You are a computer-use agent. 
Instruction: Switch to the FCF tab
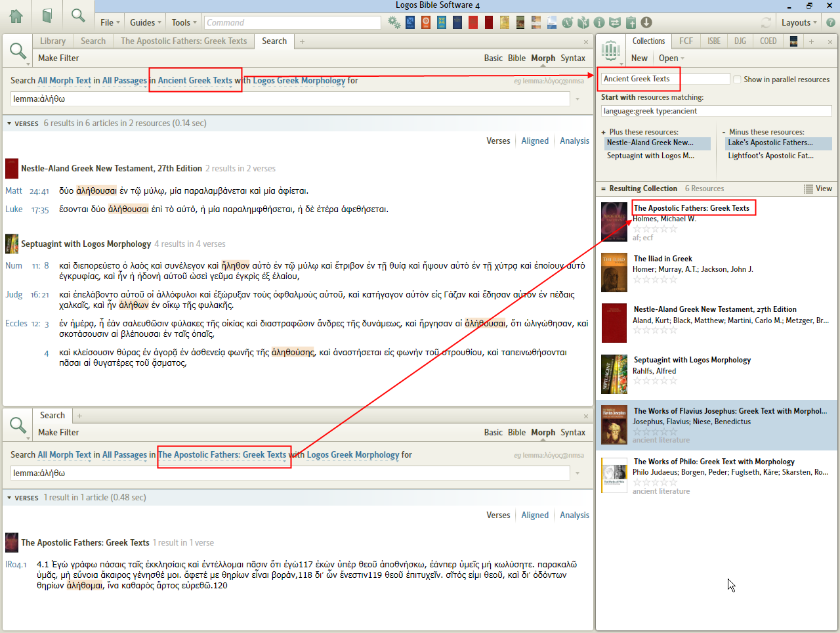point(686,40)
